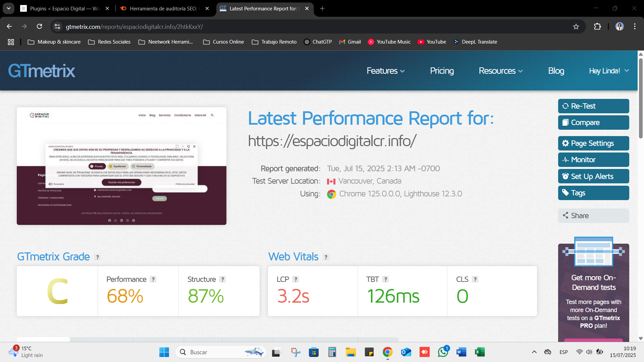Reload the page with the refresh icon

point(40,26)
